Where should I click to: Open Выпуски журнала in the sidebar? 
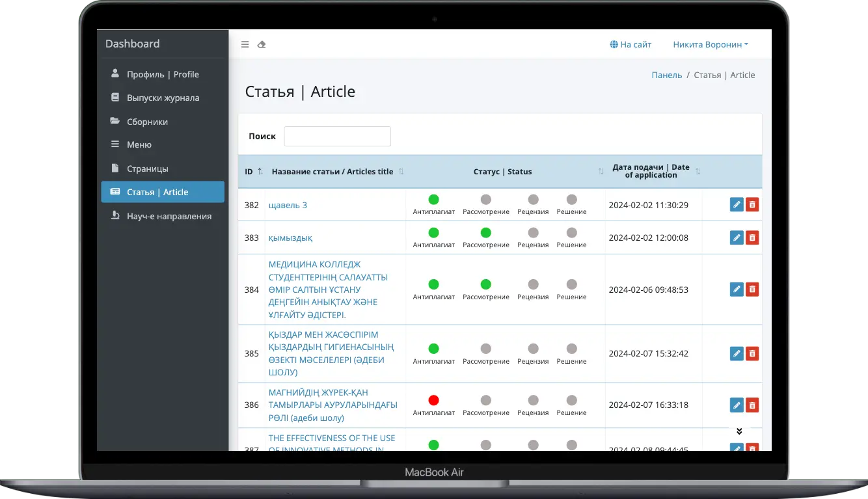click(x=163, y=98)
